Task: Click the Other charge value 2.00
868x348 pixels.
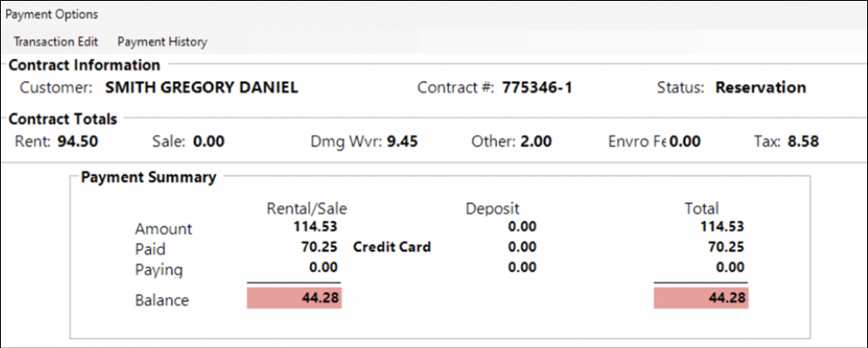Action: tap(535, 141)
